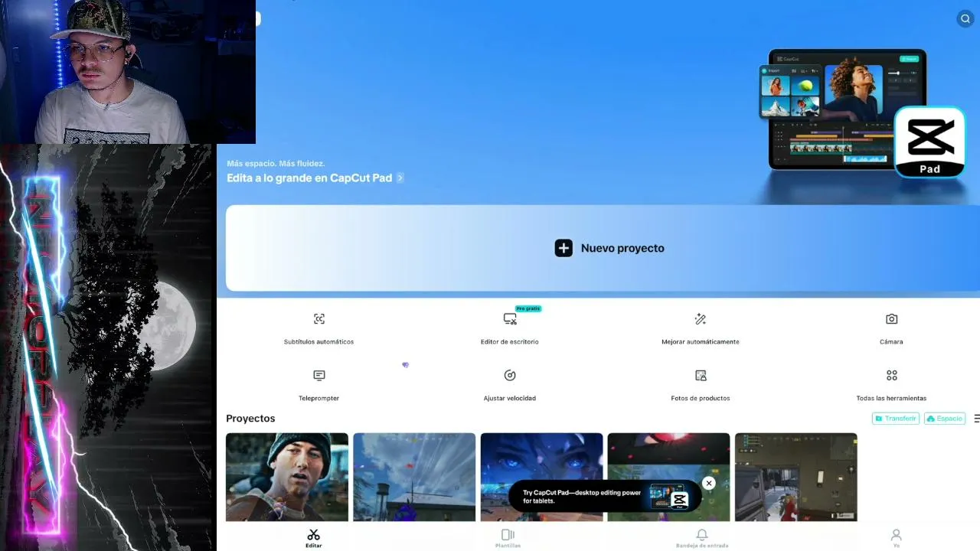Open the top-down game map project
Screen dimensions: 980x551
coord(796,477)
